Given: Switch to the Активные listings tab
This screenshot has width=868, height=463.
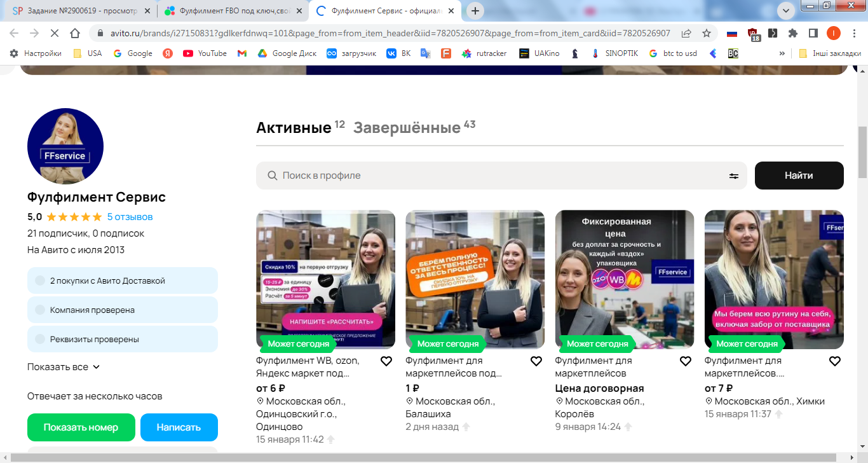Looking at the screenshot, I should pyautogui.click(x=294, y=128).
